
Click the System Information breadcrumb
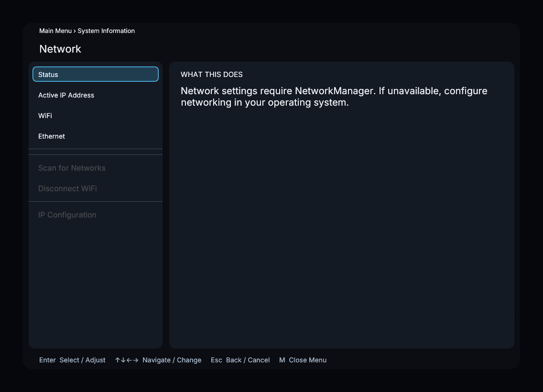click(x=106, y=31)
